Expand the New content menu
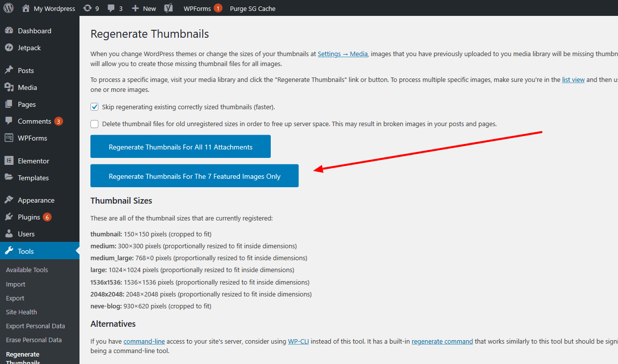618x364 pixels. click(144, 8)
